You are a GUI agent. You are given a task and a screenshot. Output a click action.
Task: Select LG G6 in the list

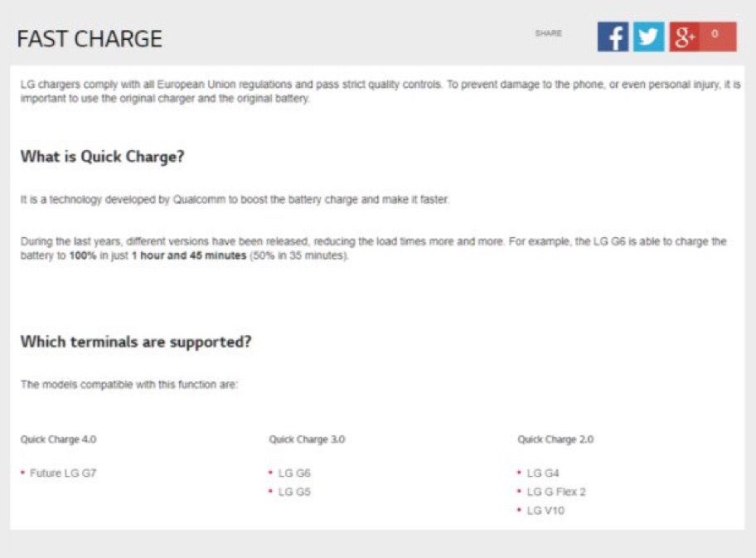(x=294, y=473)
